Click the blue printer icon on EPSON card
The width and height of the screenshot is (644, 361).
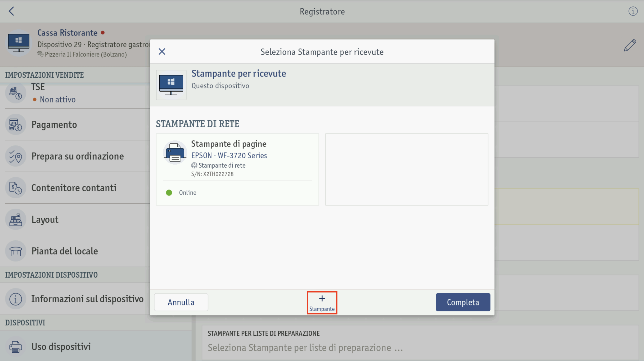click(x=175, y=152)
